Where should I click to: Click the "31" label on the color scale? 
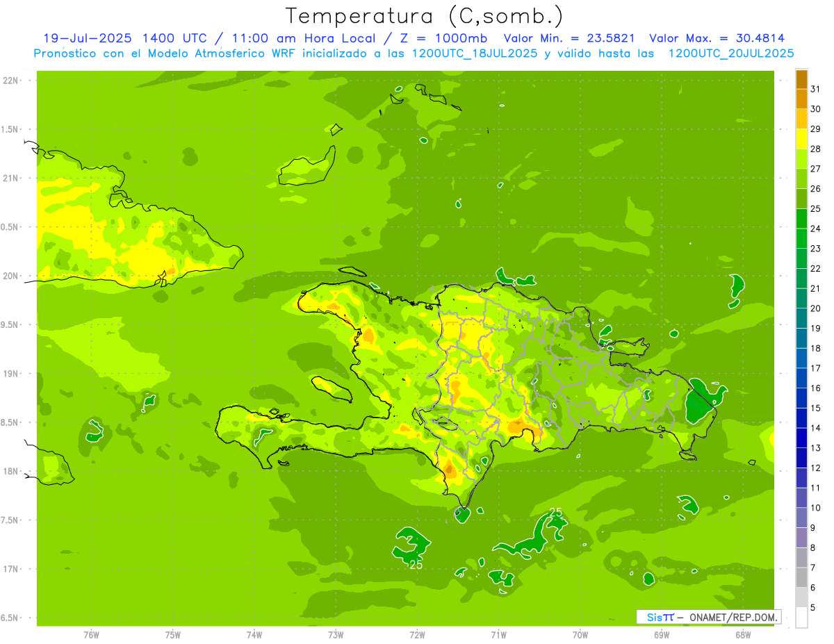coord(815,89)
